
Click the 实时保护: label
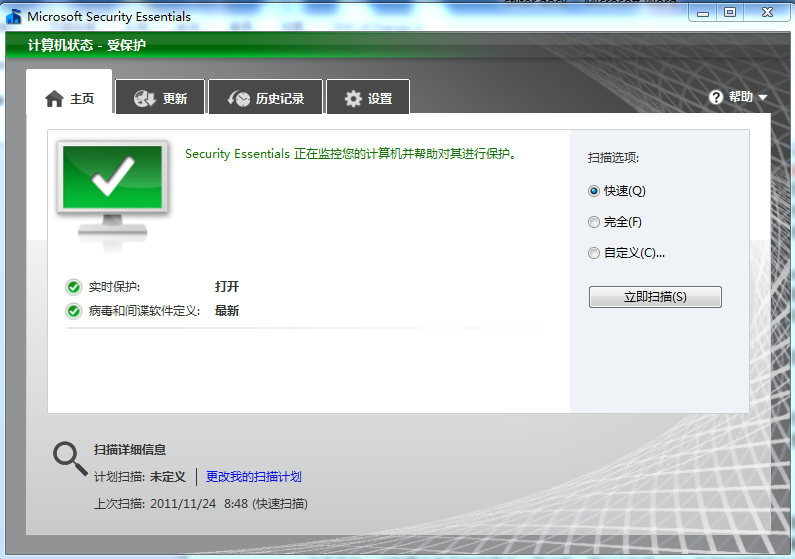click(x=115, y=287)
